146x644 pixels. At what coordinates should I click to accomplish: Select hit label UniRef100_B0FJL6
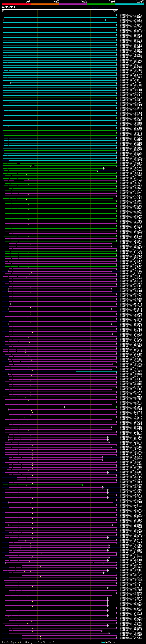pos(131,585)
